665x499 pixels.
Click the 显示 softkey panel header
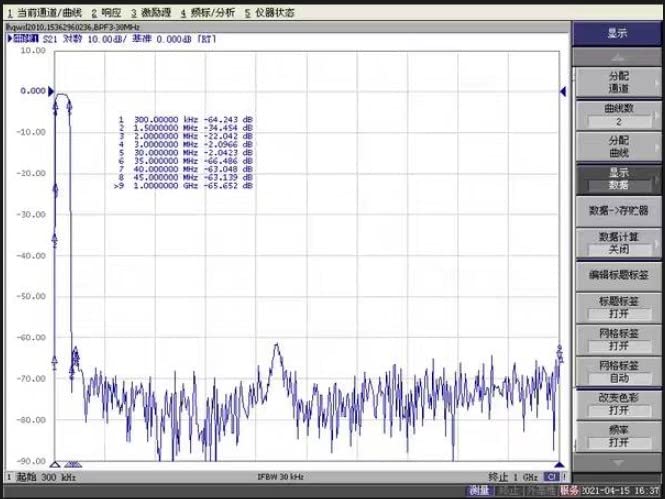(617, 33)
